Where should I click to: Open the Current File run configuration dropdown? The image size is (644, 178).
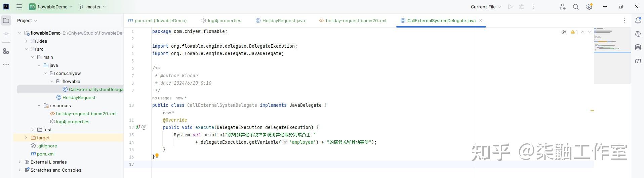[485, 7]
